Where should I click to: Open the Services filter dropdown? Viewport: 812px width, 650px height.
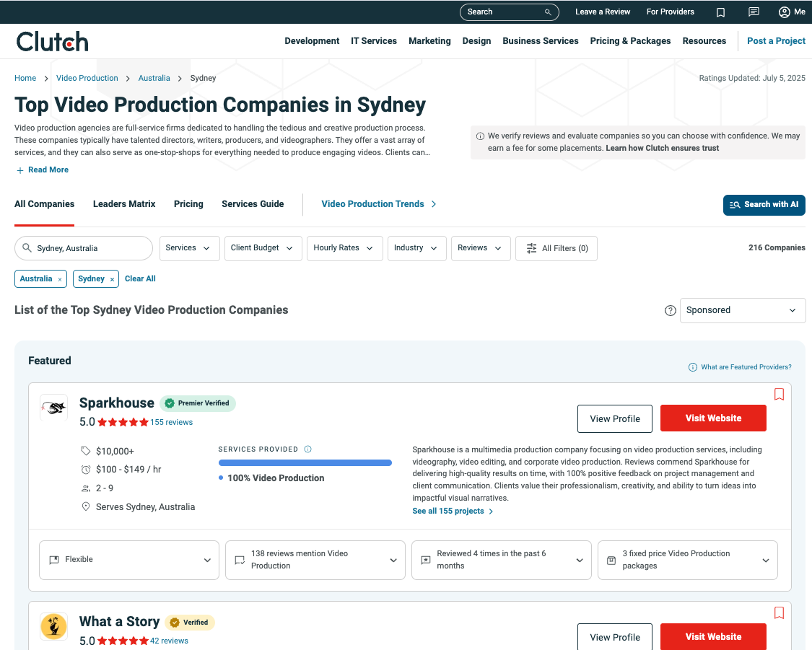point(189,248)
